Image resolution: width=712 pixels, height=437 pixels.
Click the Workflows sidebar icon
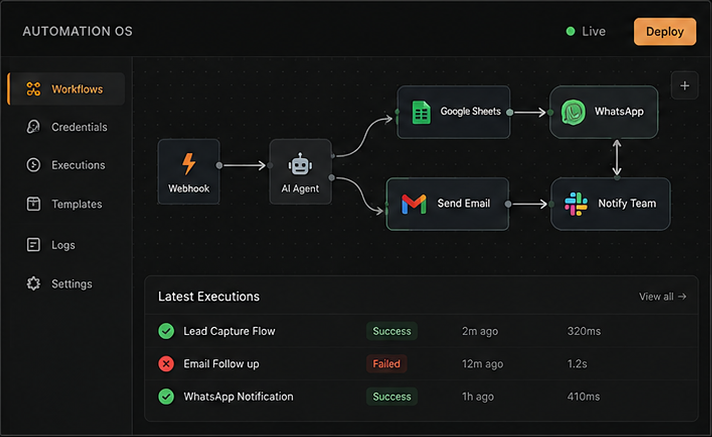pyautogui.click(x=33, y=89)
